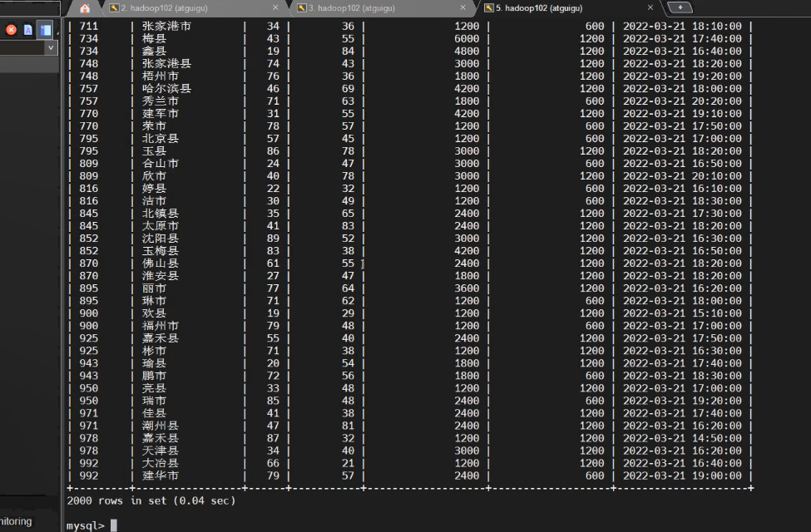Click city cell 北镇县
The width and height of the screenshot is (811, 532).
(x=161, y=213)
